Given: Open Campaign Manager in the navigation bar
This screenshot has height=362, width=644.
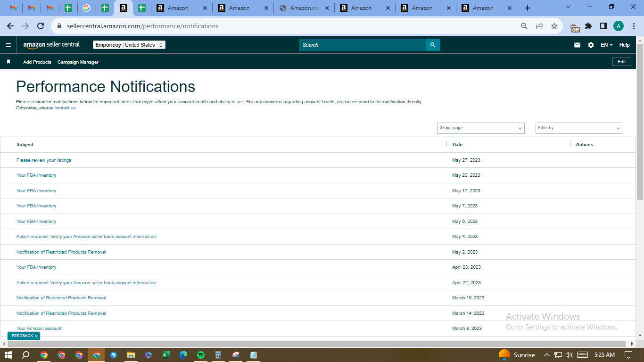Looking at the screenshot, I should tap(78, 62).
